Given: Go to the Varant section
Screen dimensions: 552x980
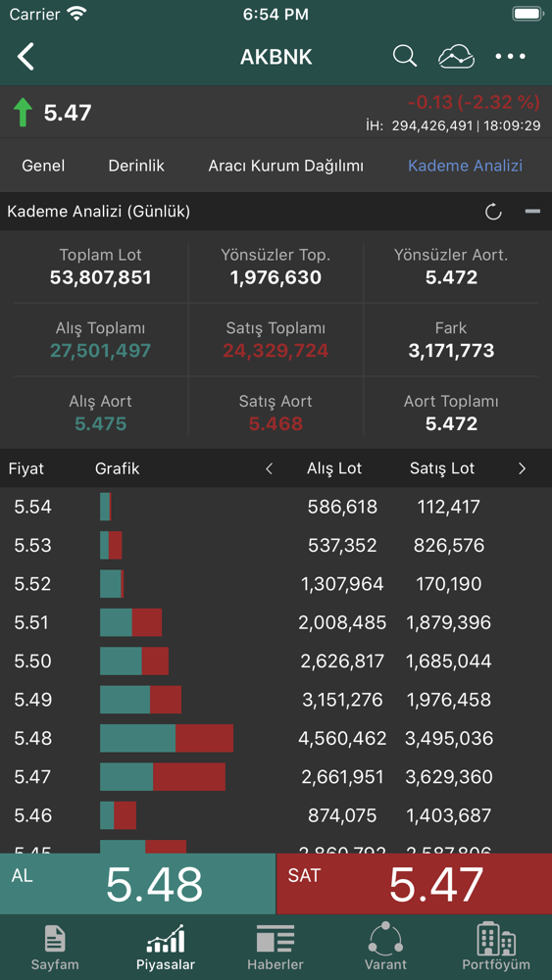Looking at the screenshot, I should (385, 947).
